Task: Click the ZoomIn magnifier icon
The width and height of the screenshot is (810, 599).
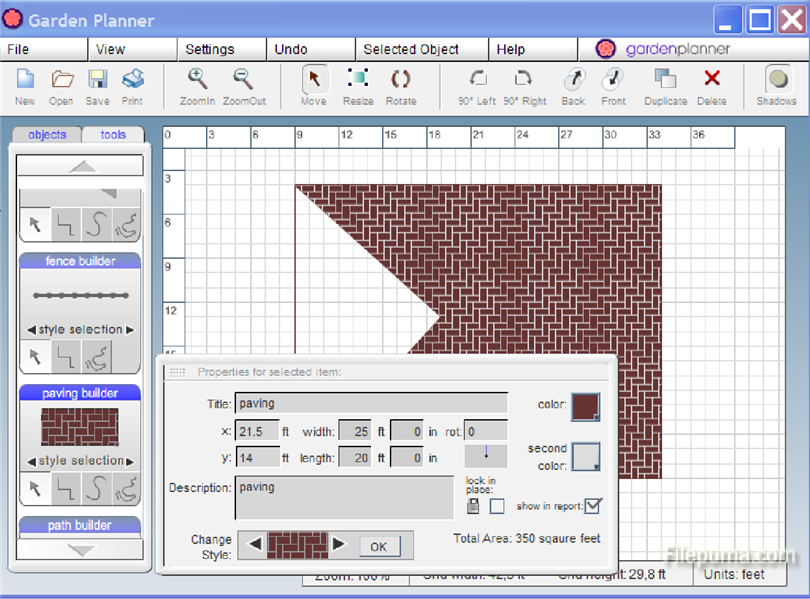Action: 197,80
